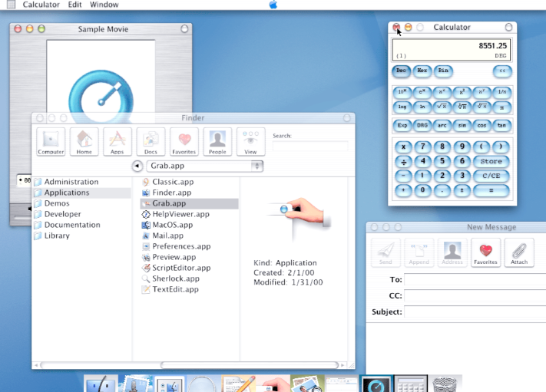This screenshot has height=392, width=546.
Task: Click the Subject: field in New Message
Action: click(x=475, y=311)
